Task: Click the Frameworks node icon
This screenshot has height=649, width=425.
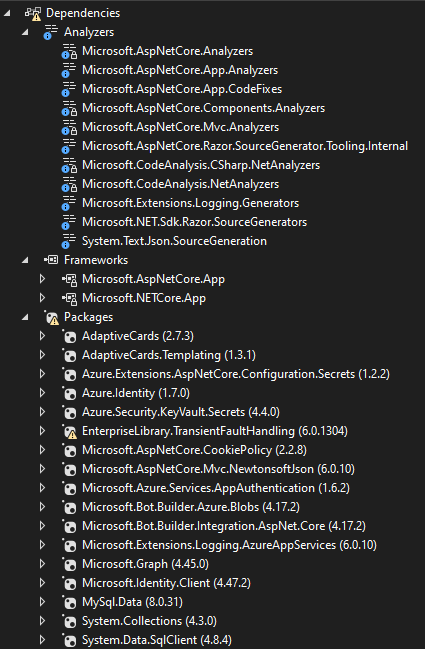Action: (x=51, y=260)
